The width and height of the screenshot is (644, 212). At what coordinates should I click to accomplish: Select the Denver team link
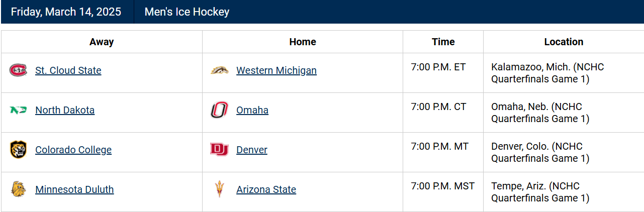pos(252,150)
